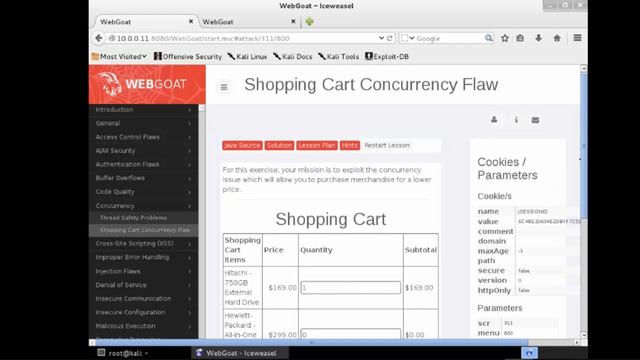Click the page vertical scrollbar
Screen dimensions: 640x360
point(584,147)
